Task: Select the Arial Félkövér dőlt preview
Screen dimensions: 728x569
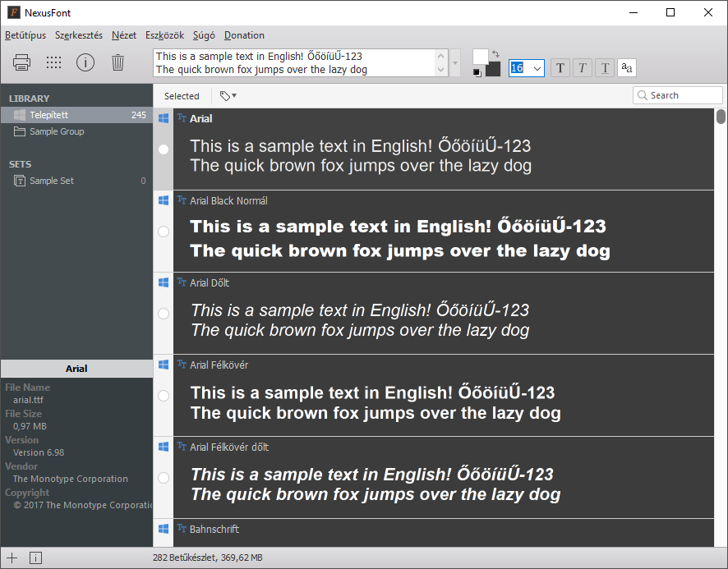Action: 444,478
